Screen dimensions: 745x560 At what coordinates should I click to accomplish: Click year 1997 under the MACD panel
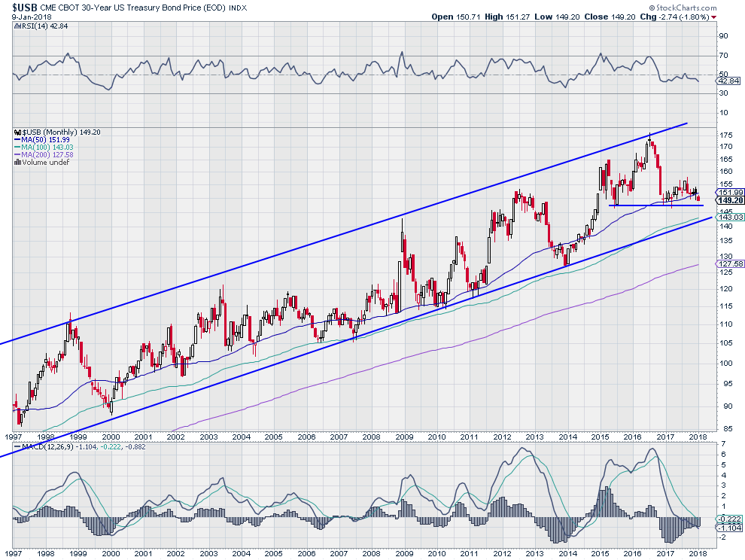point(13,553)
